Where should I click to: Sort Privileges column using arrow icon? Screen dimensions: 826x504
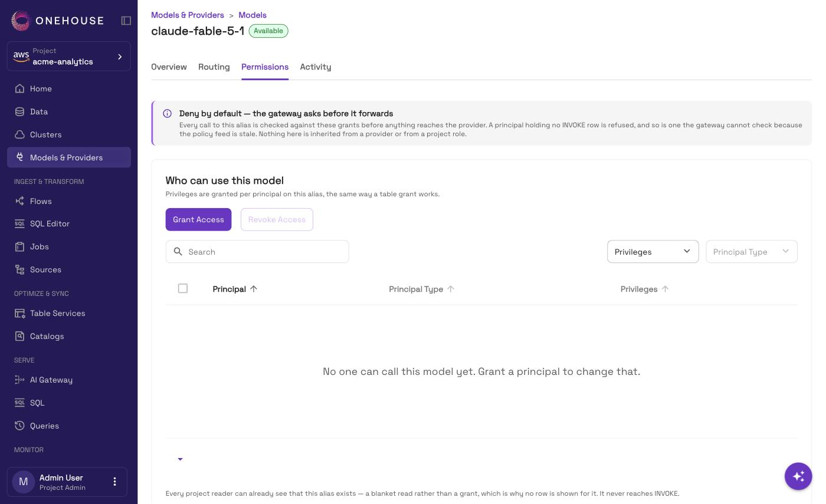click(665, 289)
